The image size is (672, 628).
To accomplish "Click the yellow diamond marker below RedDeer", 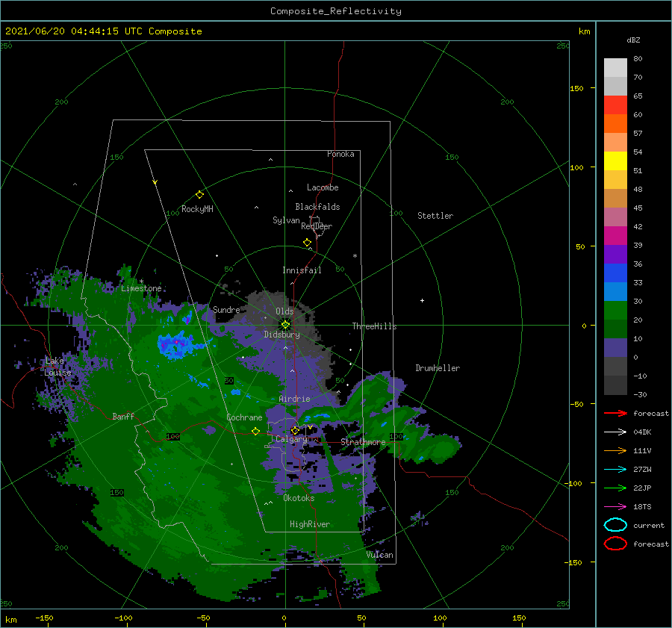I will (x=308, y=243).
